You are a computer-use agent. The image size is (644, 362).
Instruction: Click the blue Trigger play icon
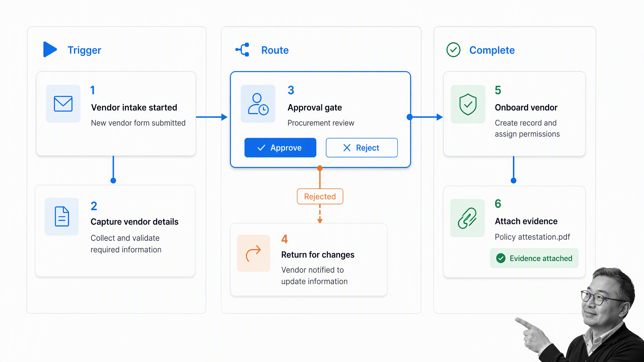[50, 49]
